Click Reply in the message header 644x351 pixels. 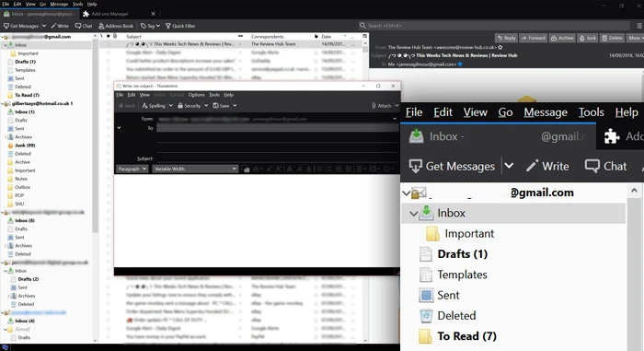(x=506, y=38)
